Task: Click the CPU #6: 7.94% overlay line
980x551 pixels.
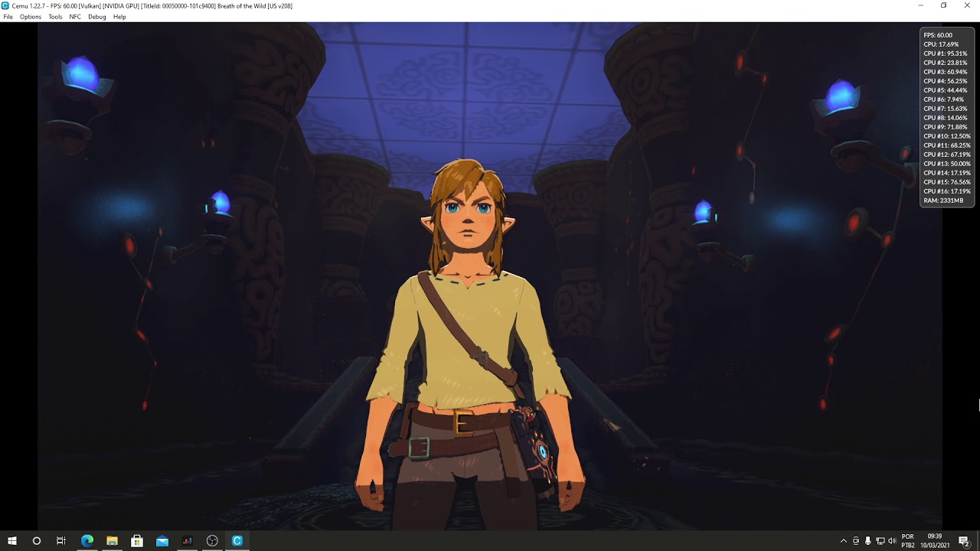Action: pyautogui.click(x=944, y=99)
